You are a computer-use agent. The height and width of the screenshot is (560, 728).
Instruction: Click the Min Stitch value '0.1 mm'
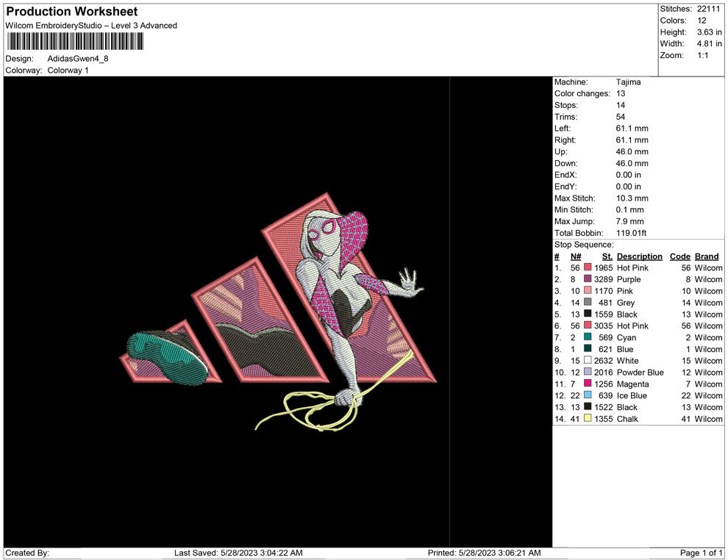click(629, 209)
